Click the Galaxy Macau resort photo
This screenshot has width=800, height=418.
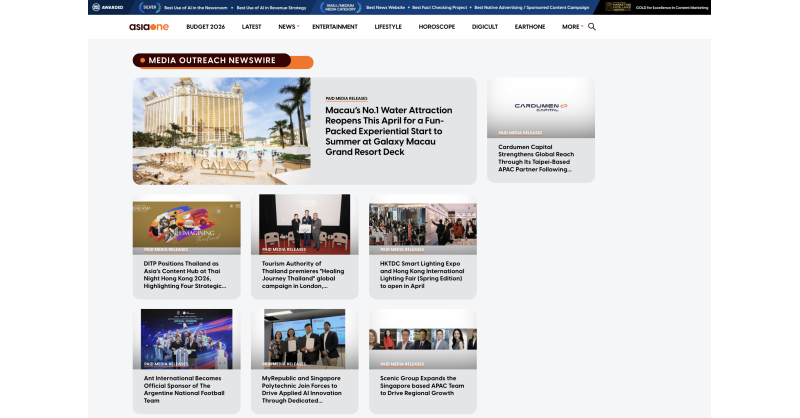pos(221,131)
